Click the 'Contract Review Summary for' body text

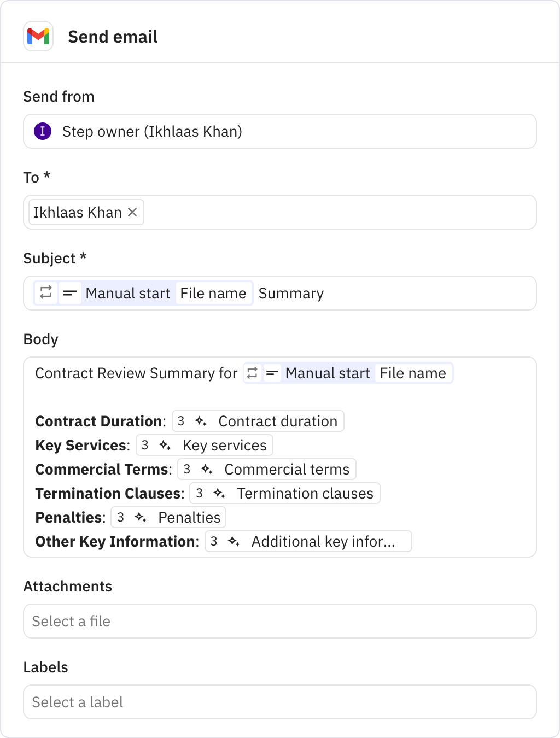click(136, 373)
